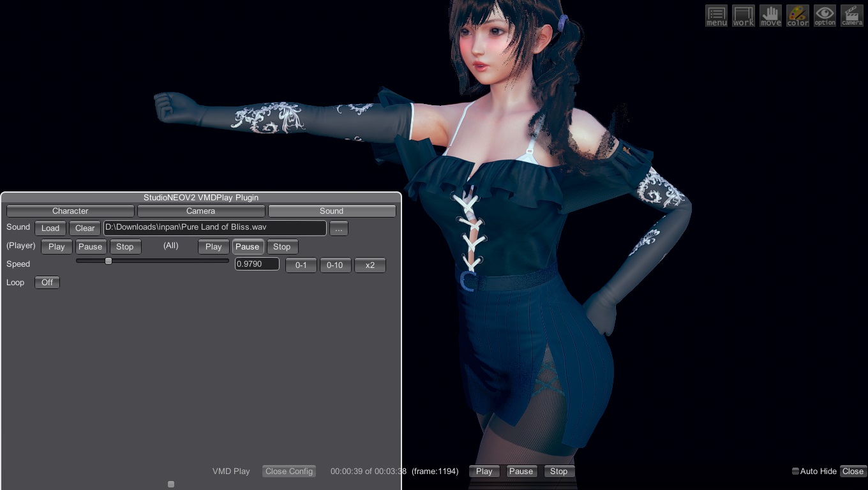
Task: Click the x2 speed button
Action: pos(370,265)
